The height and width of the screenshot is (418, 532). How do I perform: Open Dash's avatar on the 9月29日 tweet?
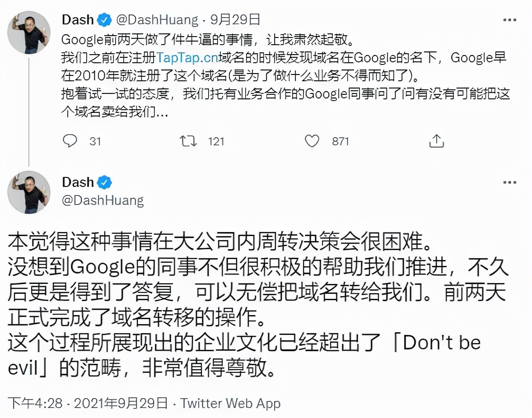29,33
